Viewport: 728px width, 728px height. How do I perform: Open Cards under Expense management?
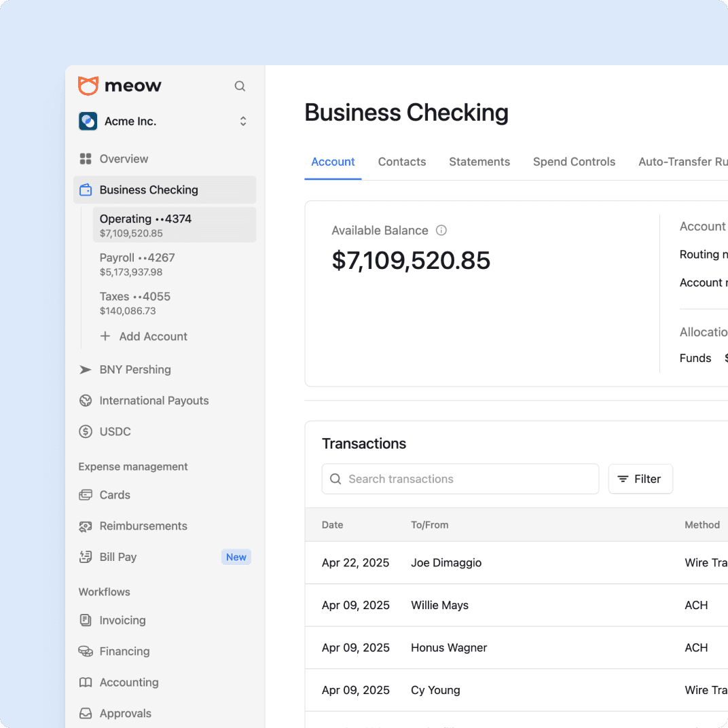pyautogui.click(x=114, y=495)
